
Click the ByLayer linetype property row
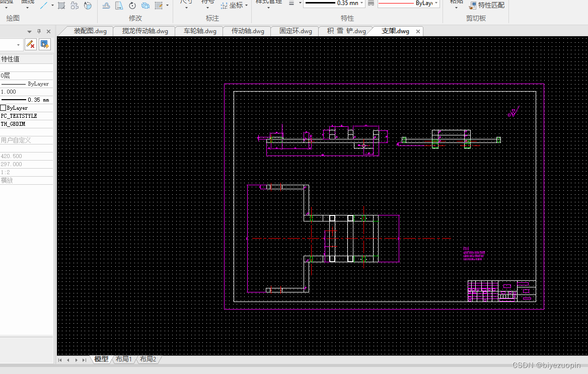coord(26,84)
